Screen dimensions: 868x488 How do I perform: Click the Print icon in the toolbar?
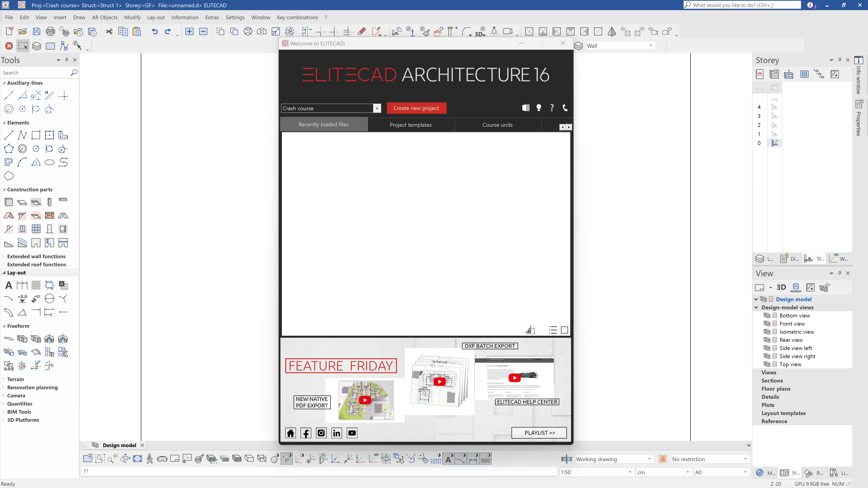coord(50,31)
